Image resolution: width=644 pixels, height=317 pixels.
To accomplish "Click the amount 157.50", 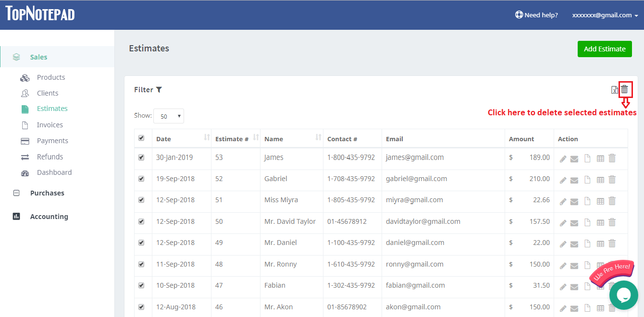I will pyautogui.click(x=539, y=221).
